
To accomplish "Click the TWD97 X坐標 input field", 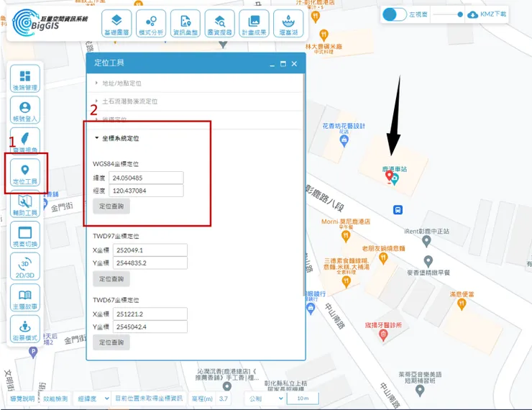I will 150,250.
